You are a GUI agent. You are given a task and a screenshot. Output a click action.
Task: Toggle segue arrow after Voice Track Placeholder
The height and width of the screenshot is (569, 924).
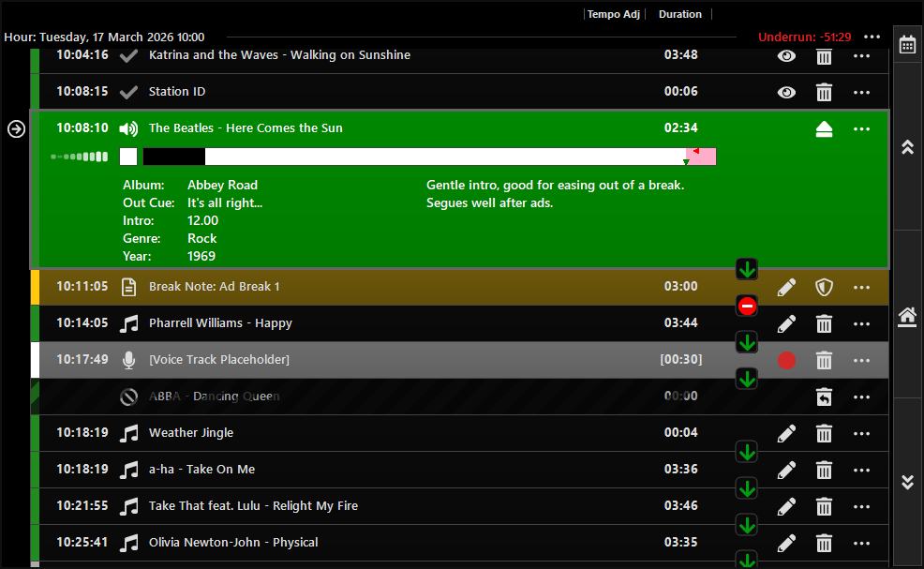747,379
